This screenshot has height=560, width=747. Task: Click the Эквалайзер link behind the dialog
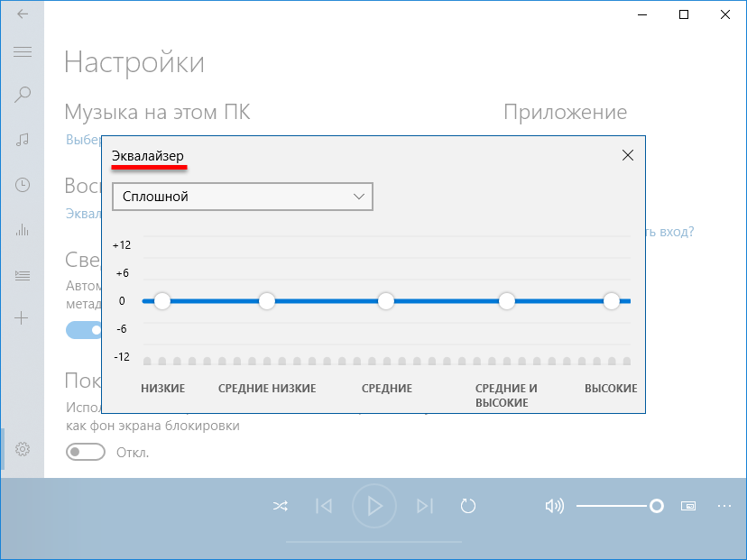[83, 214]
